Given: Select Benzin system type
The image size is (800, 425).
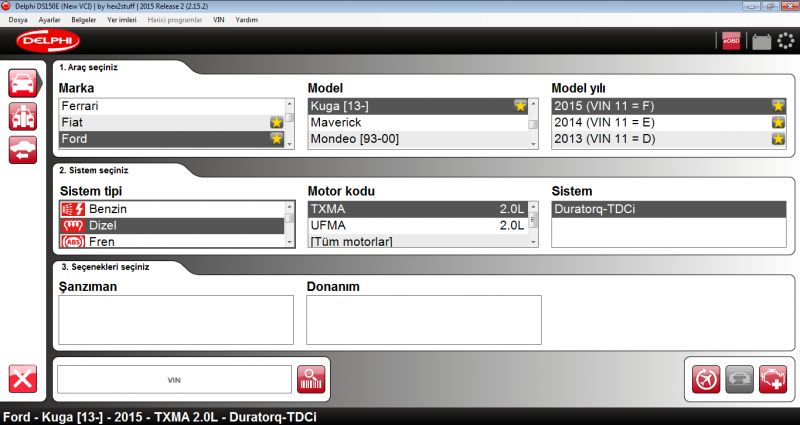Looking at the screenshot, I should click(172, 209).
